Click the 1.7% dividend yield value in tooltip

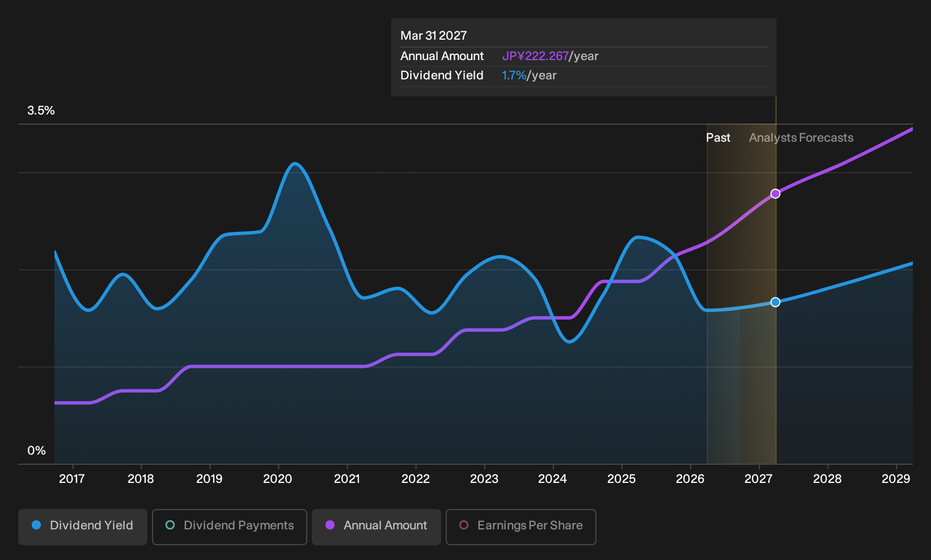click(x=514, y=75)
